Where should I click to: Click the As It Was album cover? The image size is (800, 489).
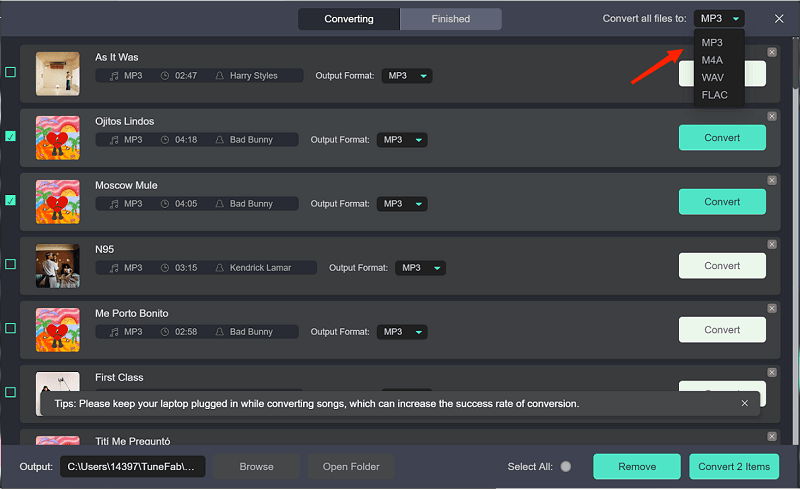point(57,73)
